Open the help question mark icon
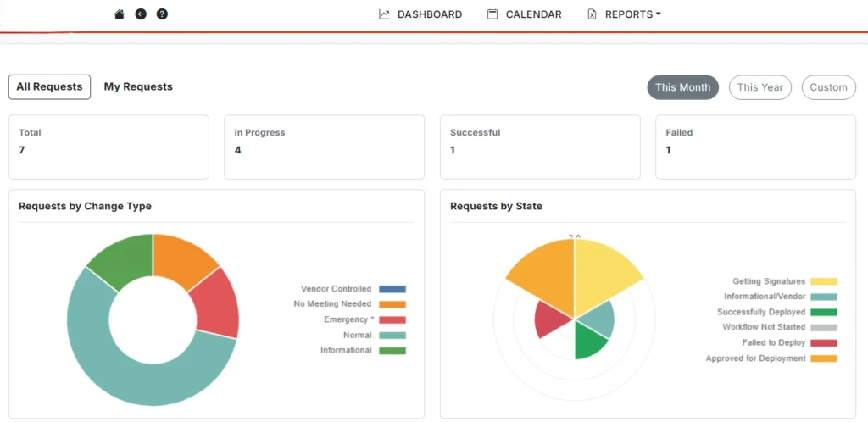The height and width of the screenshot is (422, 868). pyautogui.click(x=162, y=14)
